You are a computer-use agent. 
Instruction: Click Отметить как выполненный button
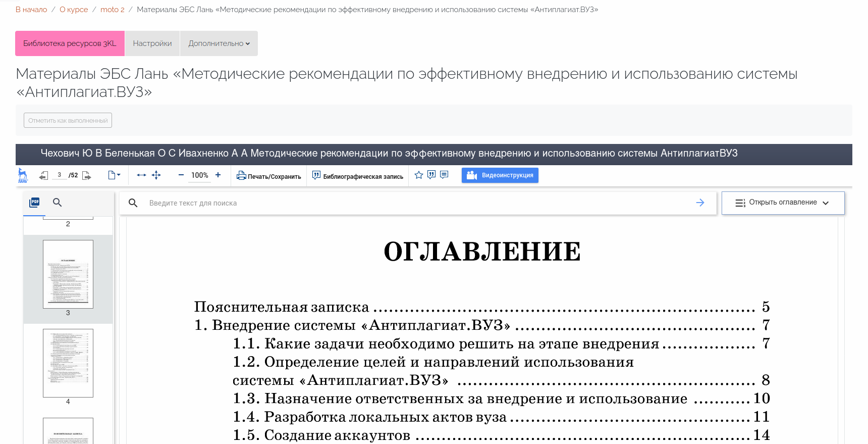point(68,120)
